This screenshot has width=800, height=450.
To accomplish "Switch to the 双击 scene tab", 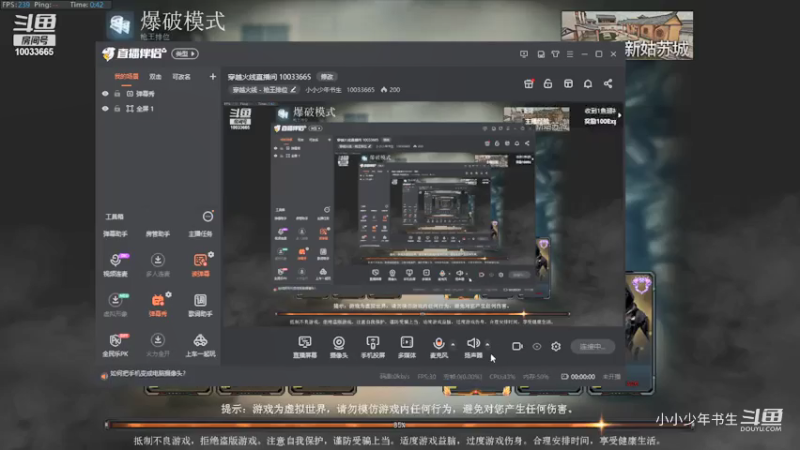I will [x=155, y=77].
